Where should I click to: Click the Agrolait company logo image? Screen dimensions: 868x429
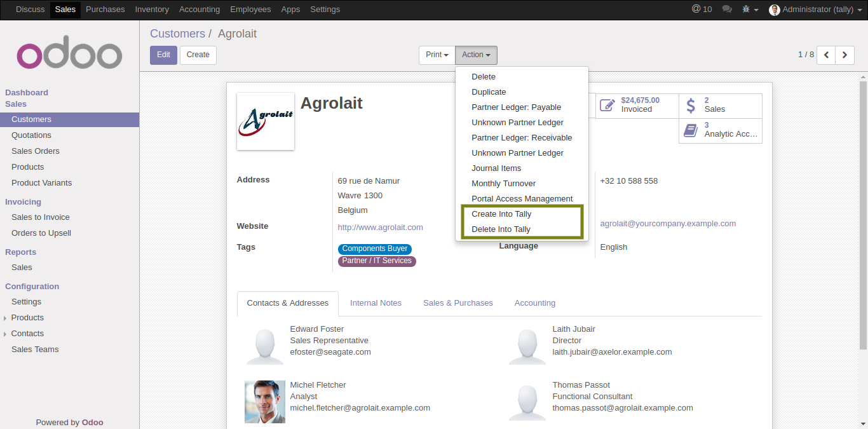pyautogui.click(x=266, y=121)
